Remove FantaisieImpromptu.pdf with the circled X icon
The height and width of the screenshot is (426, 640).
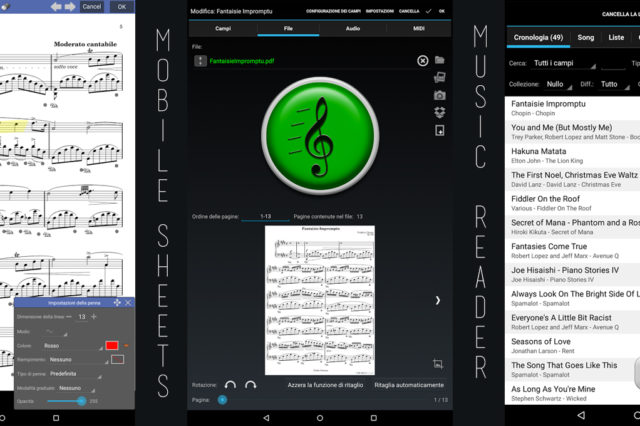coord(423,61)
